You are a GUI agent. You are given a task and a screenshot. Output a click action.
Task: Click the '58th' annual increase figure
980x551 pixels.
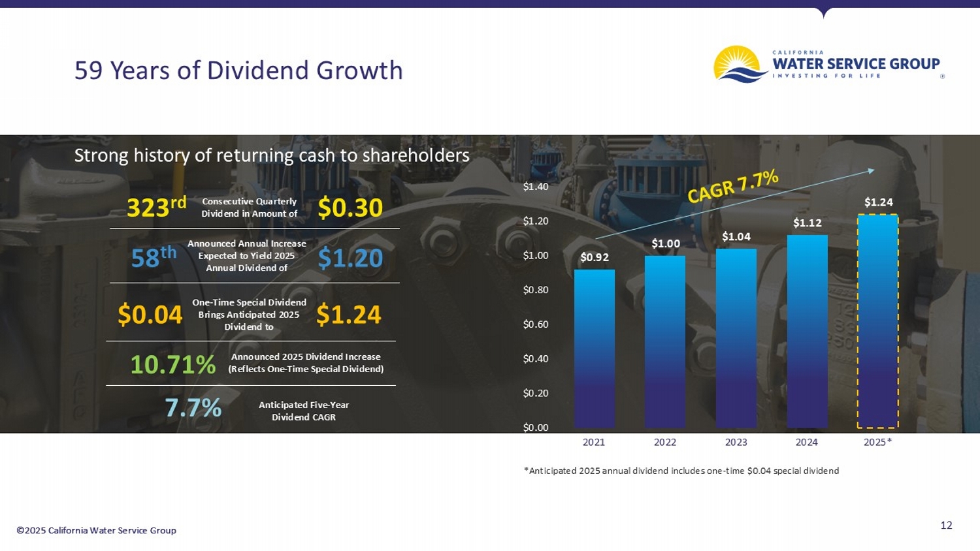pyautogui.click(x=152, y=257)
